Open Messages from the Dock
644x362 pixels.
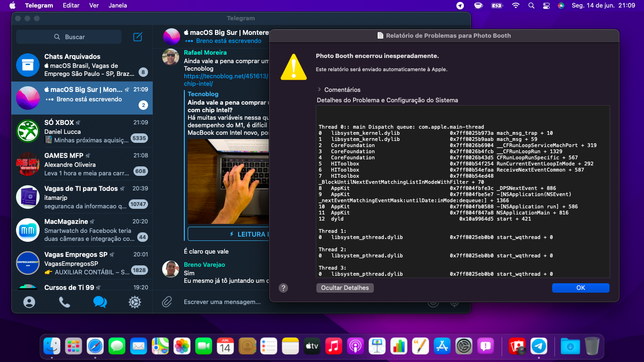pos(117,346)
